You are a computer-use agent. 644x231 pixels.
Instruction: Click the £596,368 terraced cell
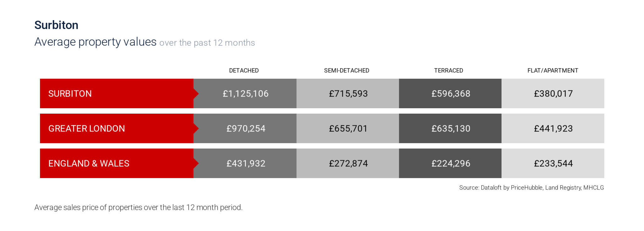coord(451,93)
